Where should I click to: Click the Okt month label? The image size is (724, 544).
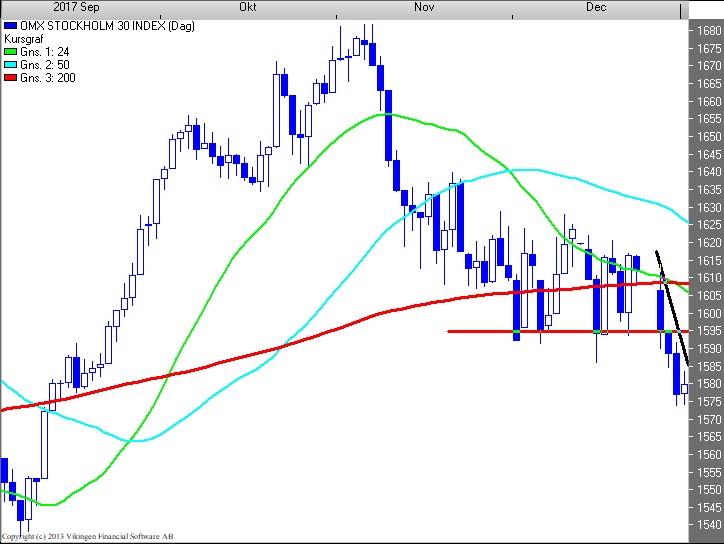click(250, 7)
